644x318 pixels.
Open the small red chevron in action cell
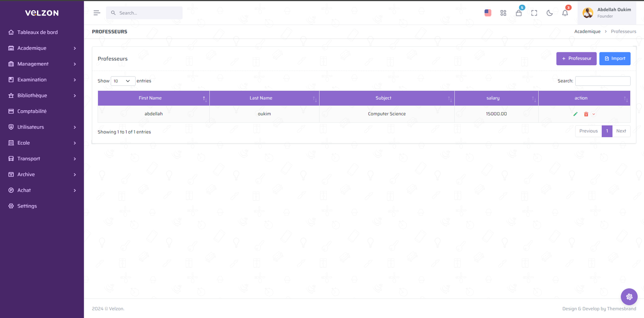(x=594, y=114)
